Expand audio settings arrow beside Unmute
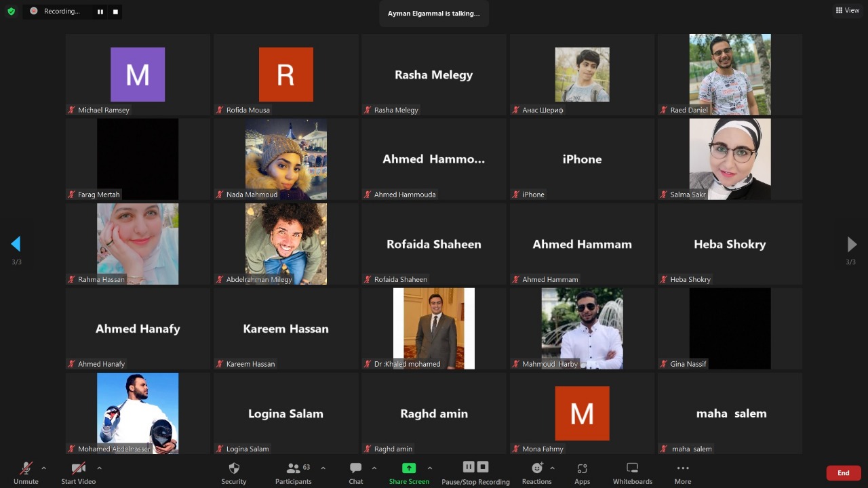Screen dimensions: 868x488 tap(44, 468)
